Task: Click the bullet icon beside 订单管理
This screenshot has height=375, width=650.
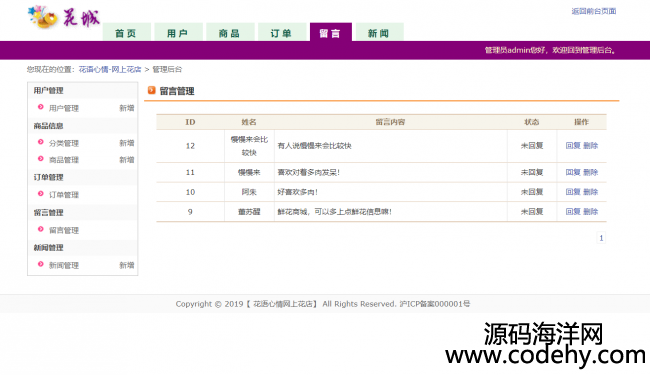Action: pos(41,194)
